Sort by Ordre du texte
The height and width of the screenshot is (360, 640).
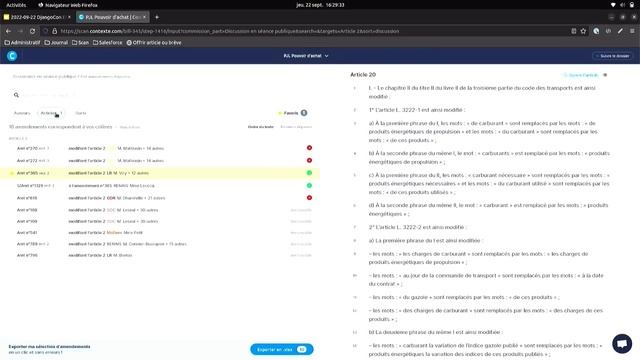tap(260, 127)
